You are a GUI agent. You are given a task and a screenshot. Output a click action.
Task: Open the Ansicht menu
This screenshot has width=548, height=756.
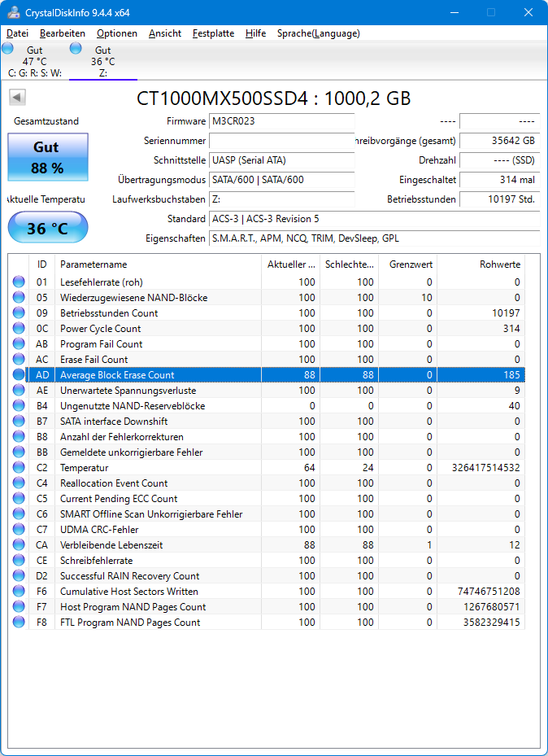tap(165, 33)
